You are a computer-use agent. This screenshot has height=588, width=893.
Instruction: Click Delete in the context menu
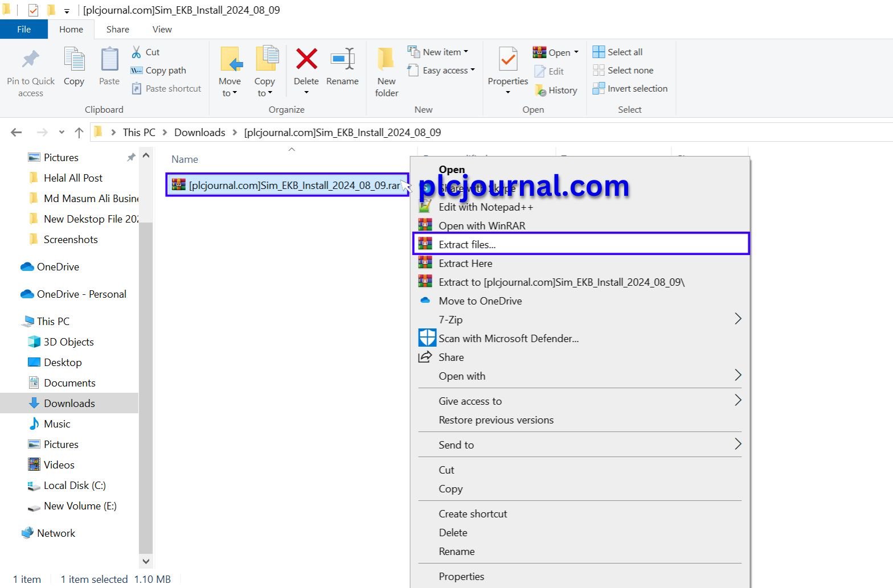[580, 533]
